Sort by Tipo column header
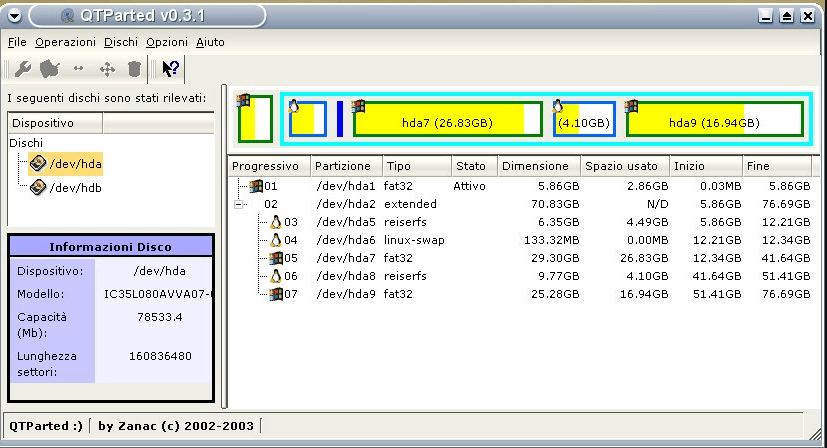The width and height of the screenshot is (827, 448). (417, 166)
